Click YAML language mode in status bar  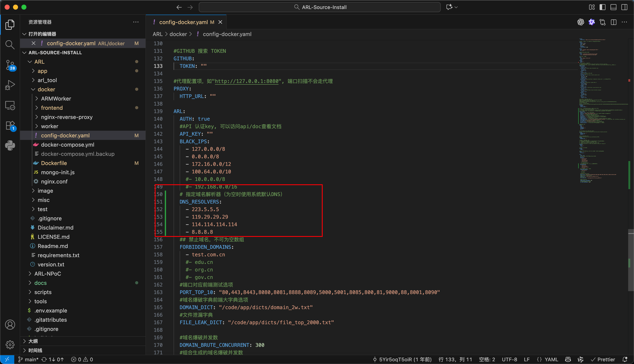click(551, 359)
